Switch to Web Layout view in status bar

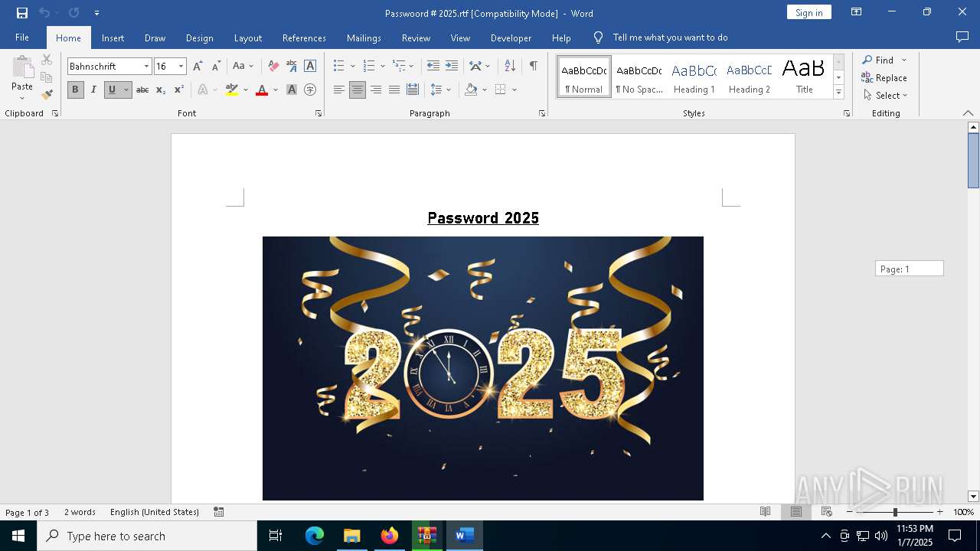coord(827,512)
